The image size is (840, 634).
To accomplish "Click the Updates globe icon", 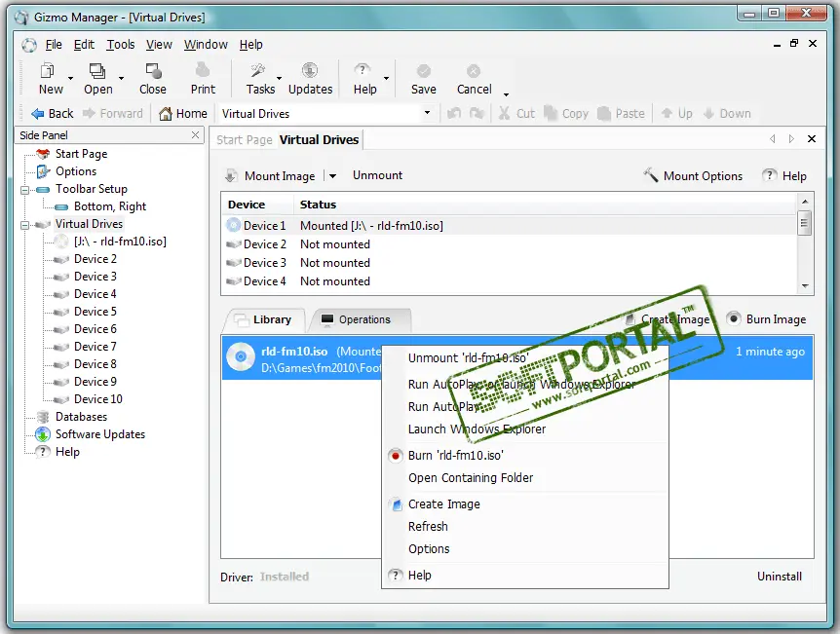I will pos(310,71).
